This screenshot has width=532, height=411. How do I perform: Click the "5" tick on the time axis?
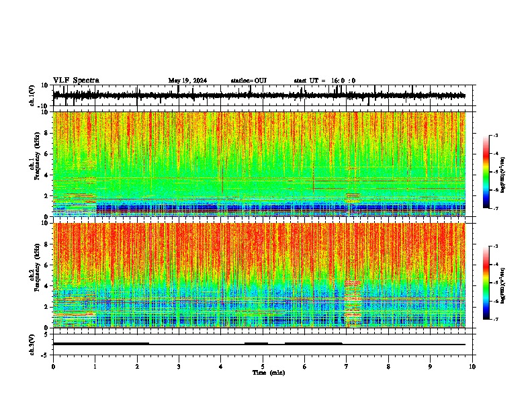pos(263,367)
